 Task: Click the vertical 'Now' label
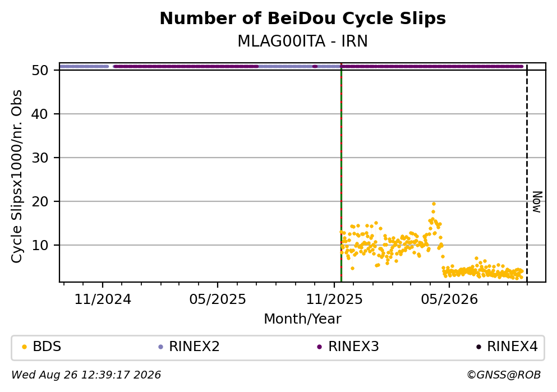click(537, 202)
